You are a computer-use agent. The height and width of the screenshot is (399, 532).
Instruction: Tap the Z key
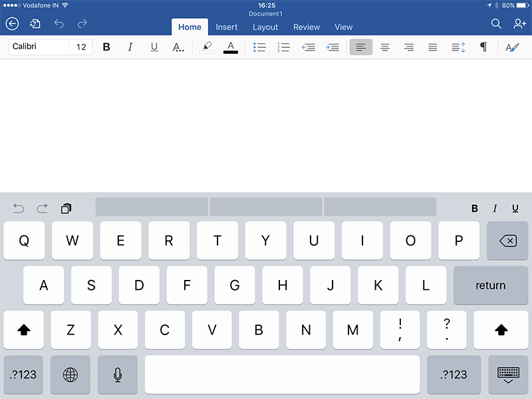coord(70,330)
